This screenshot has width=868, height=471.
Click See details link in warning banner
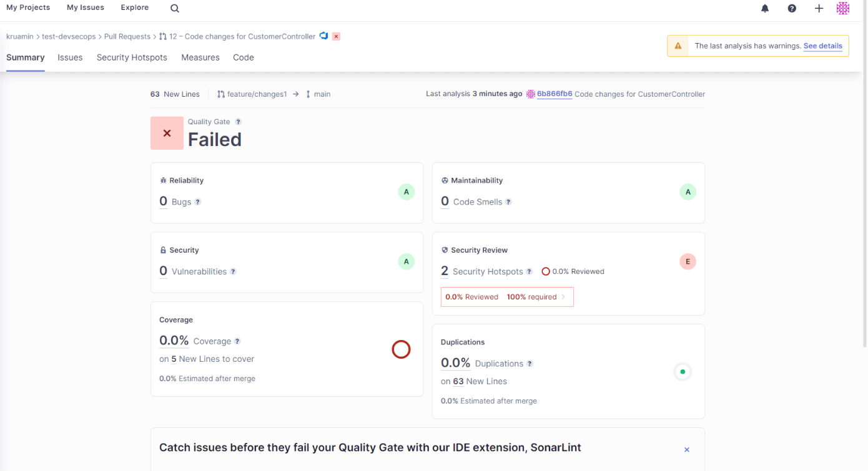tap(822, 46)
